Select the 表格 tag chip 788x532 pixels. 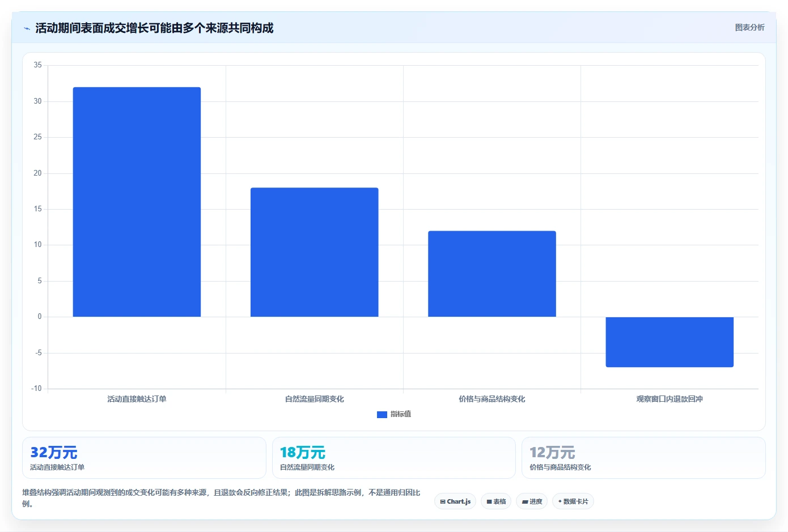click(496, 501)
